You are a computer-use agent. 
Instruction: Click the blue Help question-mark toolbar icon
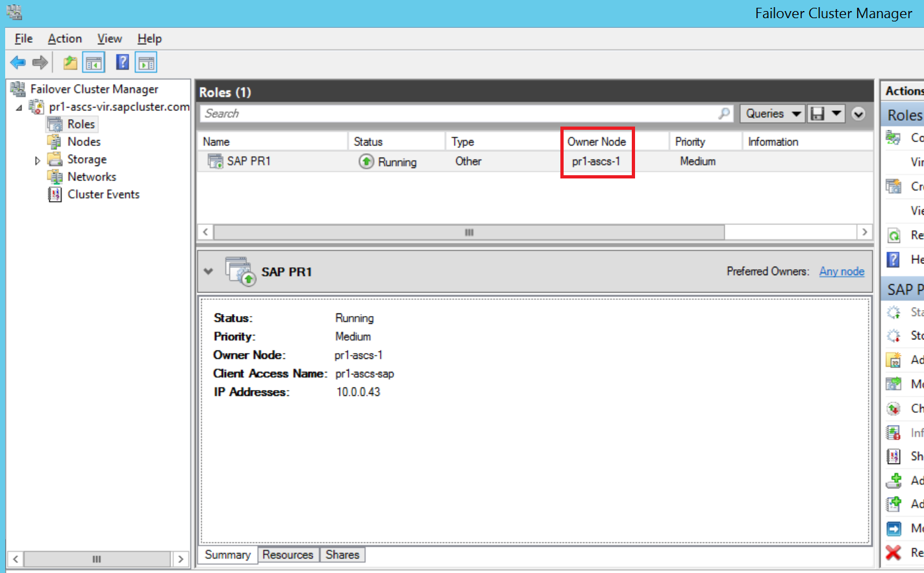[x=122, y=62]
